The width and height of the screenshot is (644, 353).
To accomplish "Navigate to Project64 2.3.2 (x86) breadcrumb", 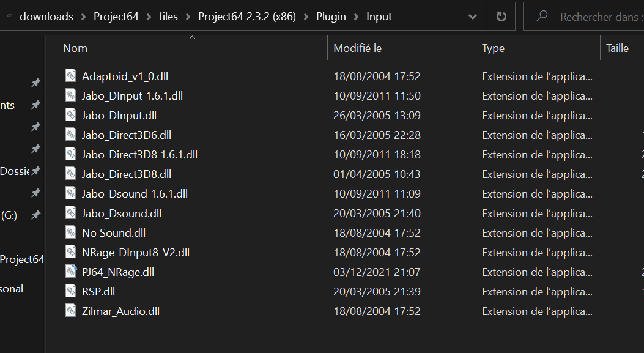I will click(247, 17).
